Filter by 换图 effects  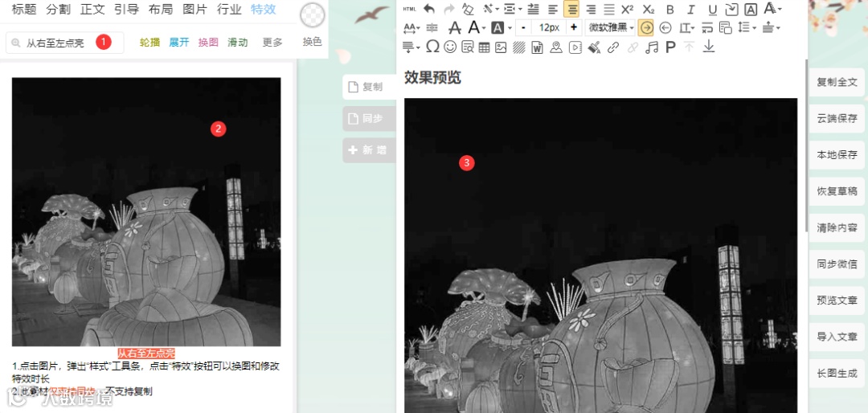coord(208,43)
